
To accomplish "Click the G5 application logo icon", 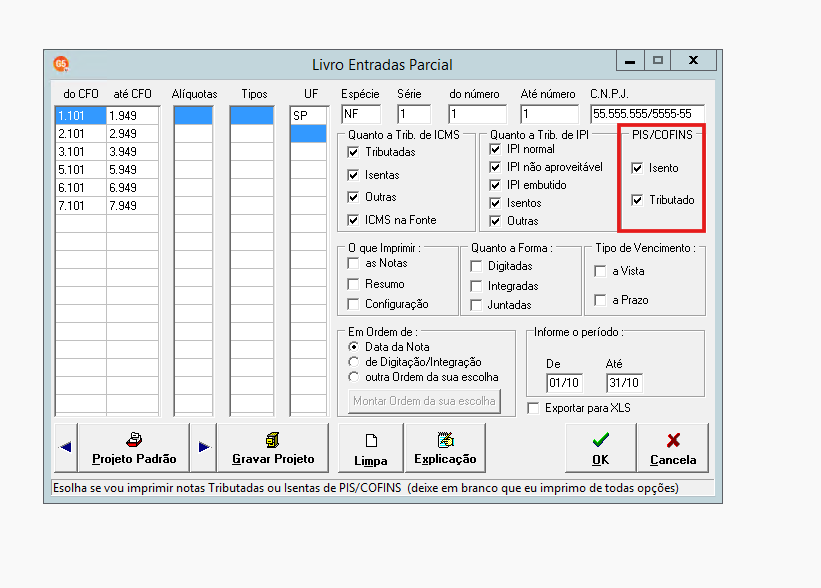I will 61,64.
